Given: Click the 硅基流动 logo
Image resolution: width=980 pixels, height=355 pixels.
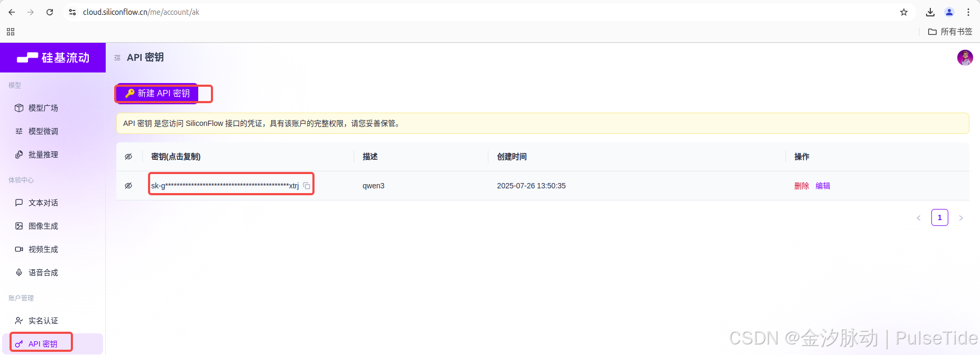Looking at the screenshot, I should [x=53, y=58].
